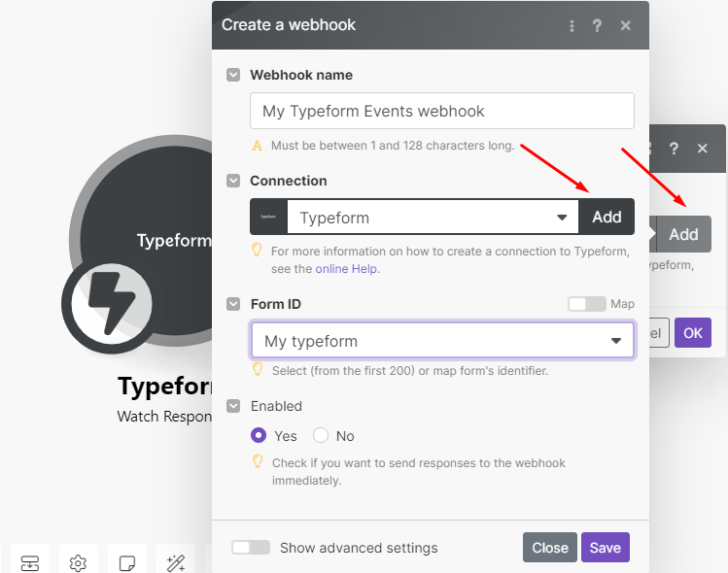Edit the Webhook name input field
This screenshot has height=573, width=728.
442,111
